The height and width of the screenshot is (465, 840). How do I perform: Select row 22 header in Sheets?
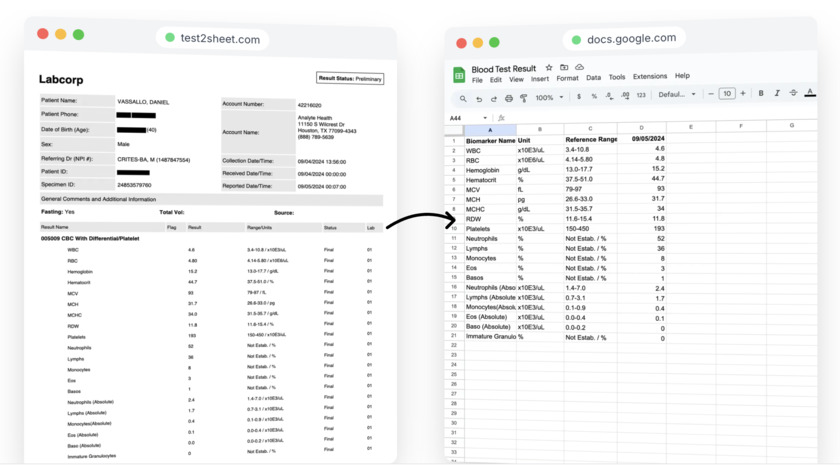pyautogui.click(x=454, y=345)
